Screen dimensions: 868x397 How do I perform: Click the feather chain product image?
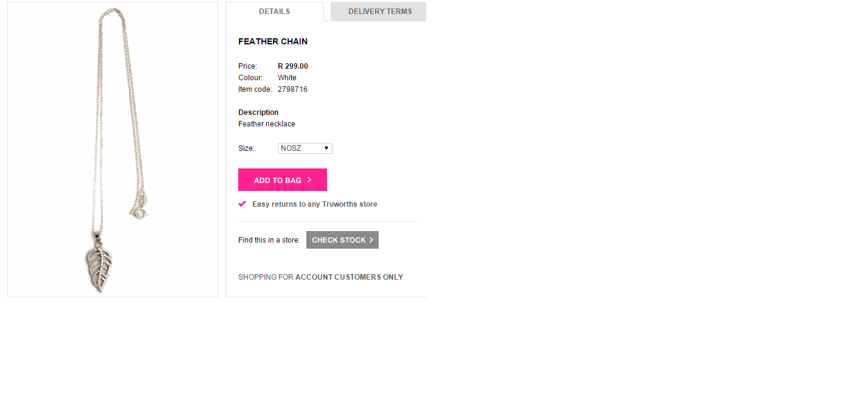(x=112, y=149)
